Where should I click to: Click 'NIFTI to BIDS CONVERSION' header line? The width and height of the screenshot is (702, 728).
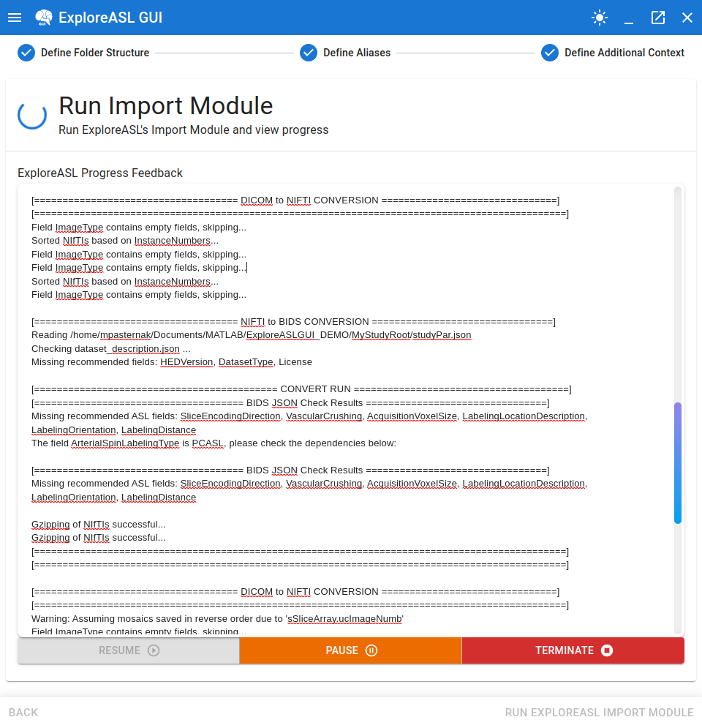pyautogui.click(x=293, y=321)
